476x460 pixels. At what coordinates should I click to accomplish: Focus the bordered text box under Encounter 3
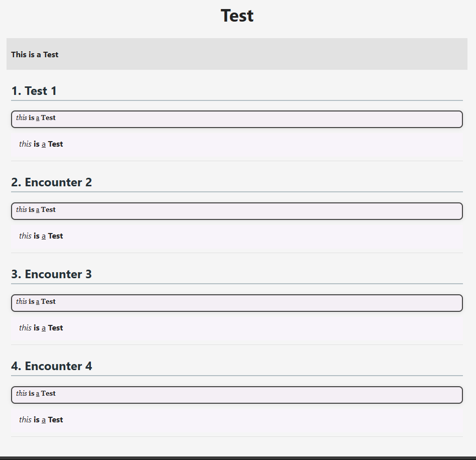(x=237, y=303)
